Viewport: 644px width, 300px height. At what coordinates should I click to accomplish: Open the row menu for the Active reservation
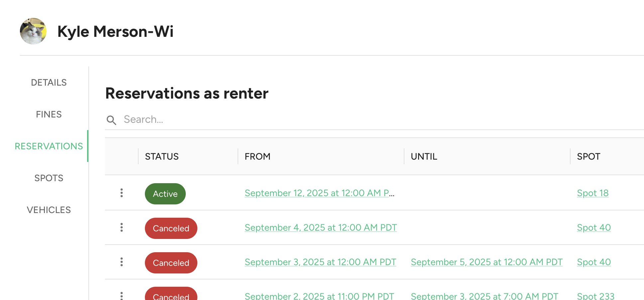[x=122, y=193]
